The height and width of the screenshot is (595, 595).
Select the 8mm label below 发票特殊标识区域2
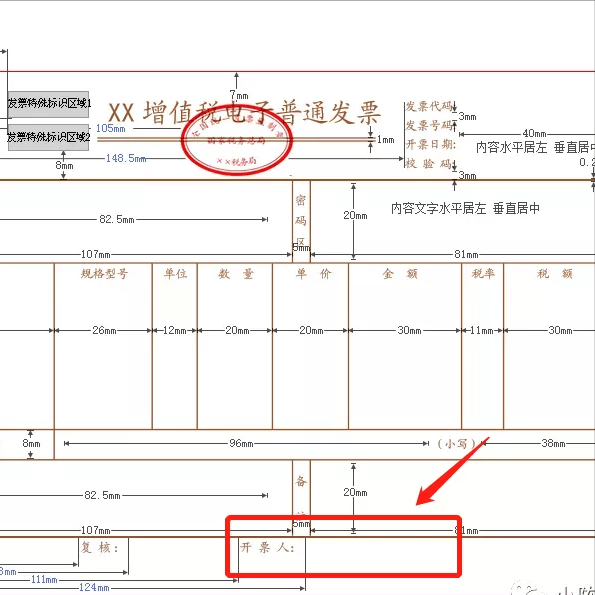click(x=64, y=165)
